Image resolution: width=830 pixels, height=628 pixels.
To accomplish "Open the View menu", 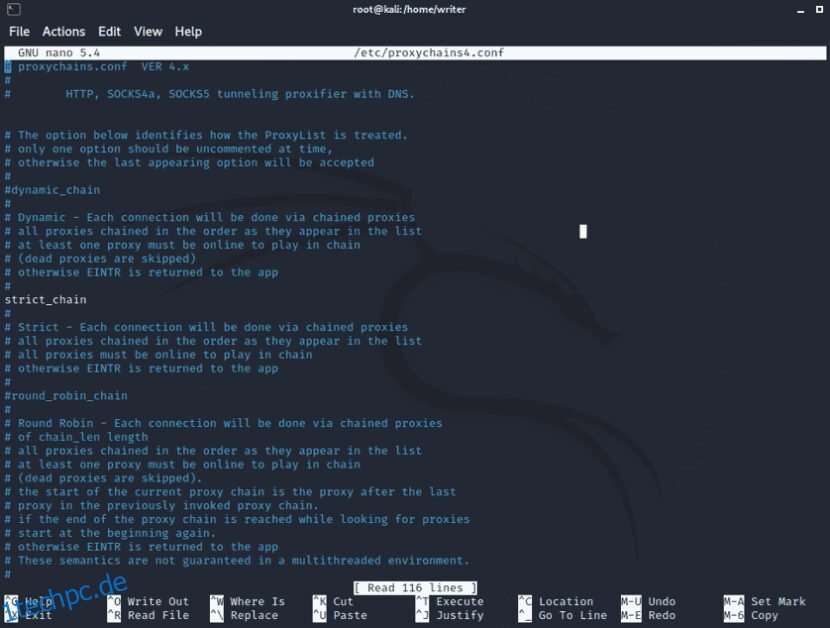I will [x=147, y=31].
